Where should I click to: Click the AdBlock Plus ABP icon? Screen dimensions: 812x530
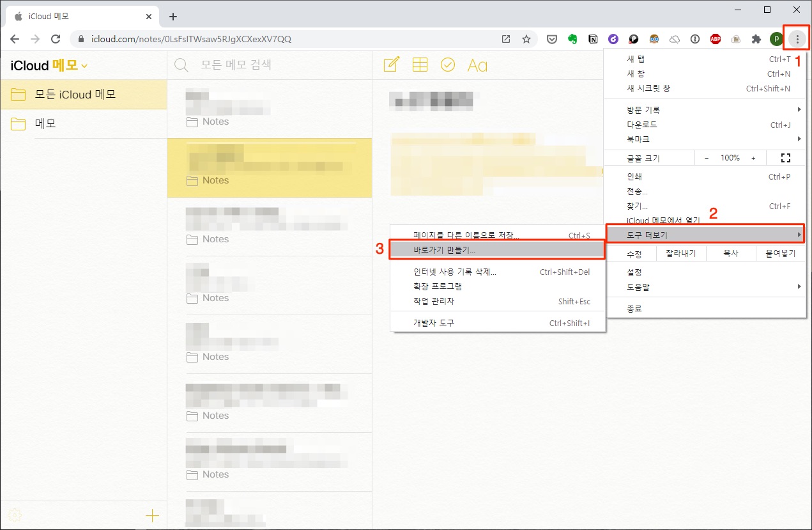[716, 39]
